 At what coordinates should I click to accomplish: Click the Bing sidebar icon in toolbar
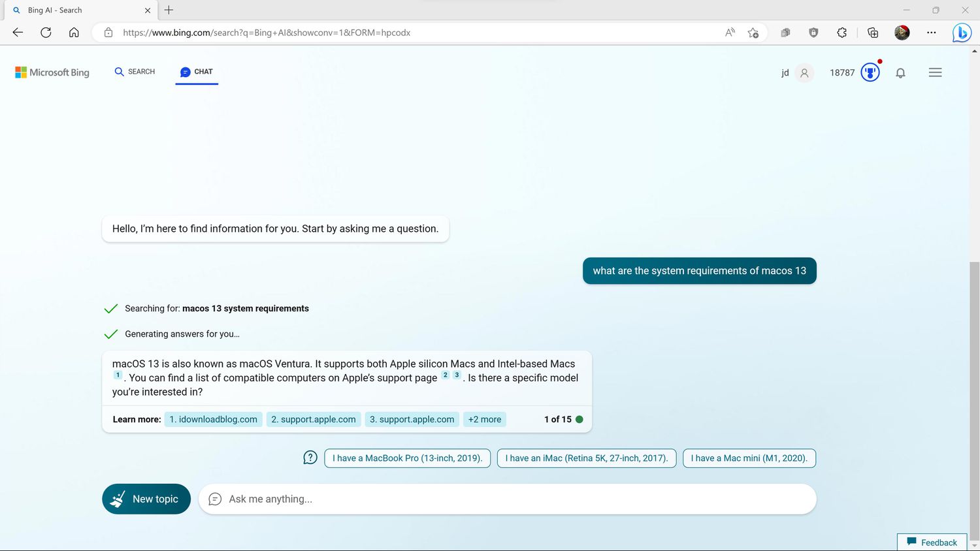pyautogui.click(x=961, y=33)
